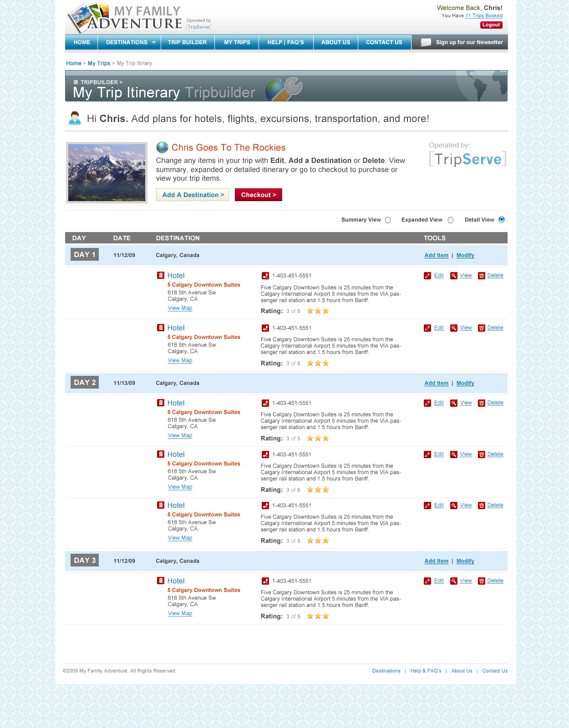Click the delete trash icon for Day 2's second hotel

482,455
